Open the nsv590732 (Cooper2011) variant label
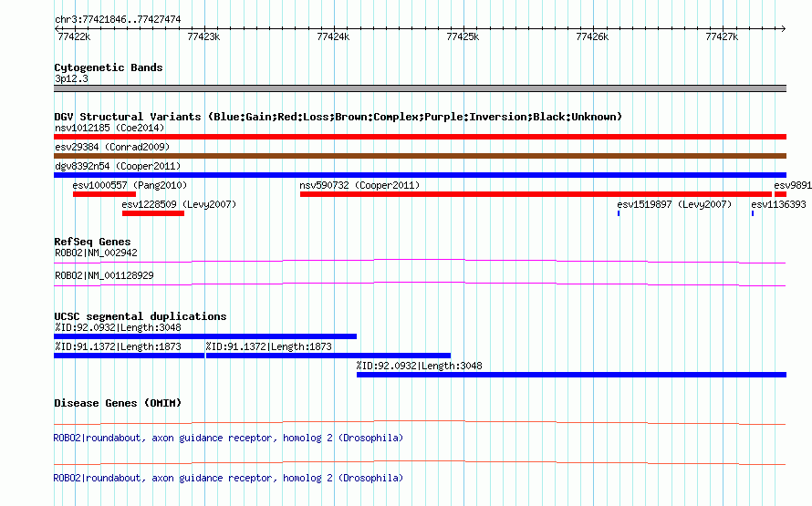Image resolution: width=812 pixels, height=506 pixels. (x=359, y=185)
